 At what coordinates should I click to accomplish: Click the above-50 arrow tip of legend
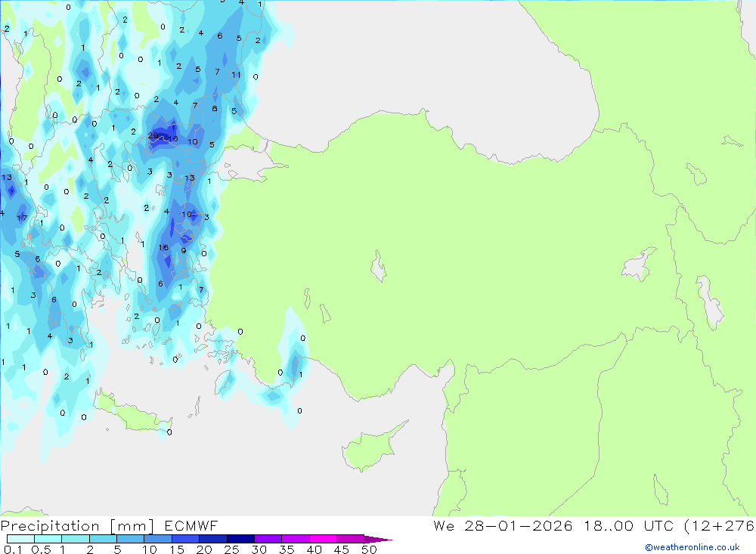point(378,540)
